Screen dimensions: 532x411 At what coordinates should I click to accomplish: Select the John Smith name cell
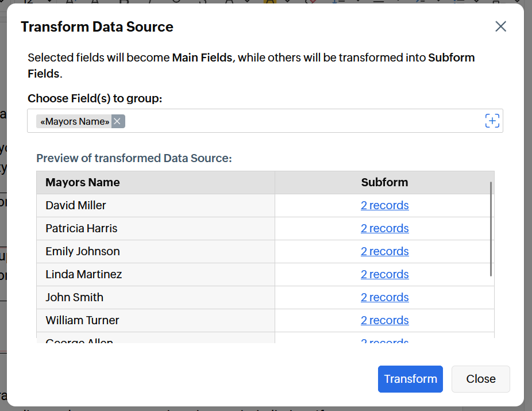pyautogui.click(x=75, y=297)
